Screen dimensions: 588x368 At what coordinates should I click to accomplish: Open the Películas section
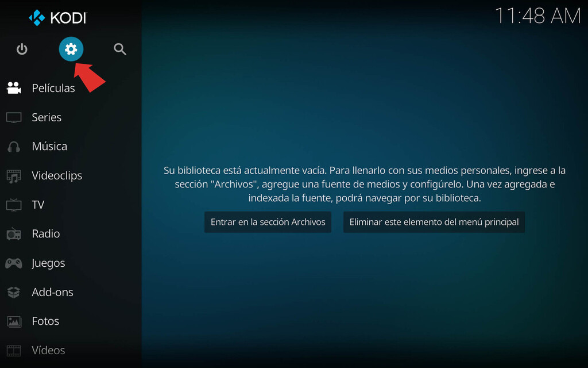point(53,87)
